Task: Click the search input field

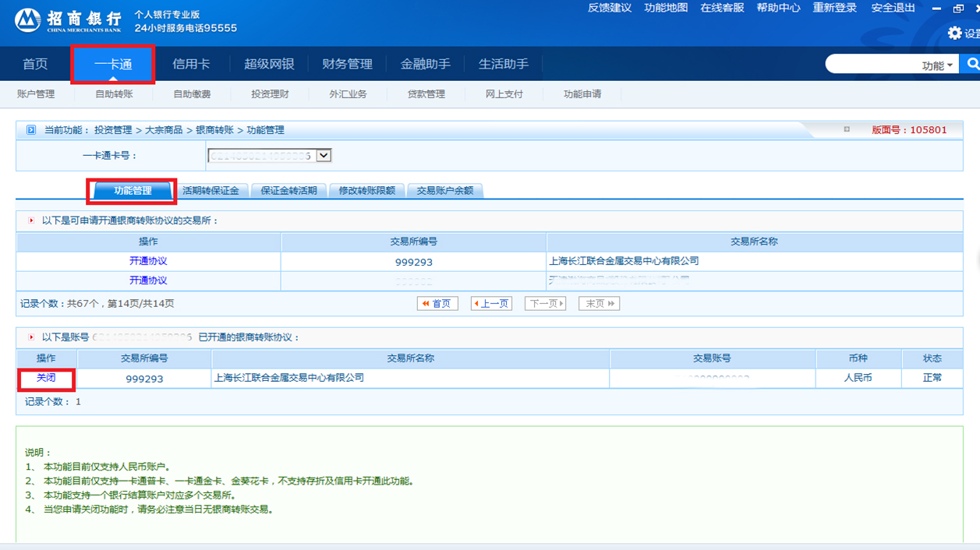Action: point(872,65)
